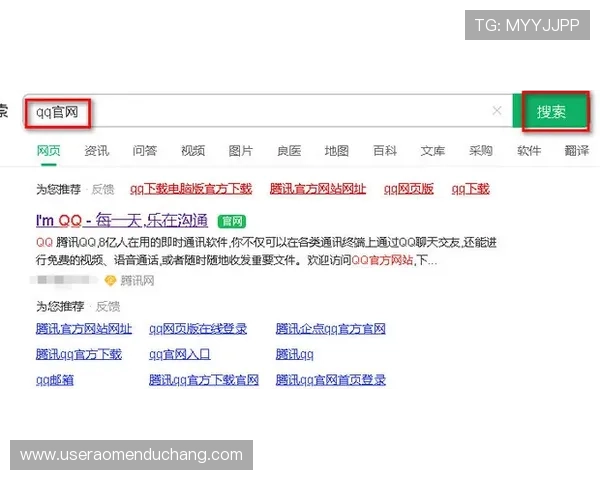Open the 腾讯qq官方下载官网 related link
600x480 pixels.
(204, 380)
